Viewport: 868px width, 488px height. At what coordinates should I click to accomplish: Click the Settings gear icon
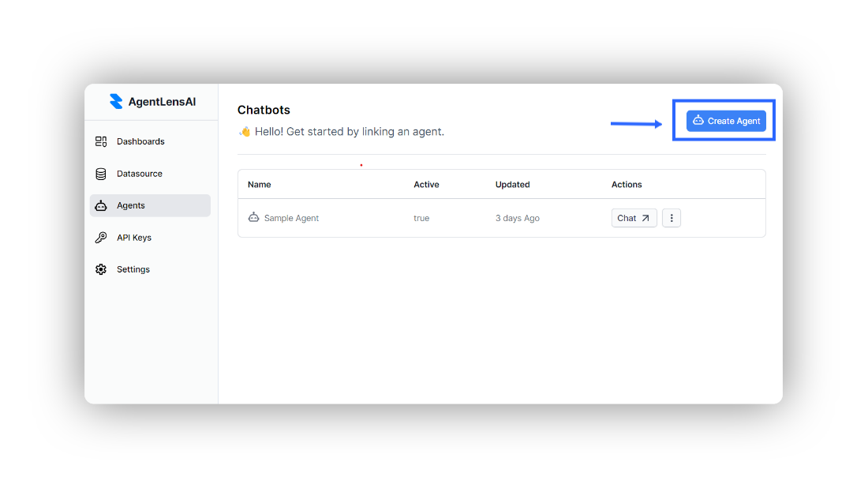point(101,269)
